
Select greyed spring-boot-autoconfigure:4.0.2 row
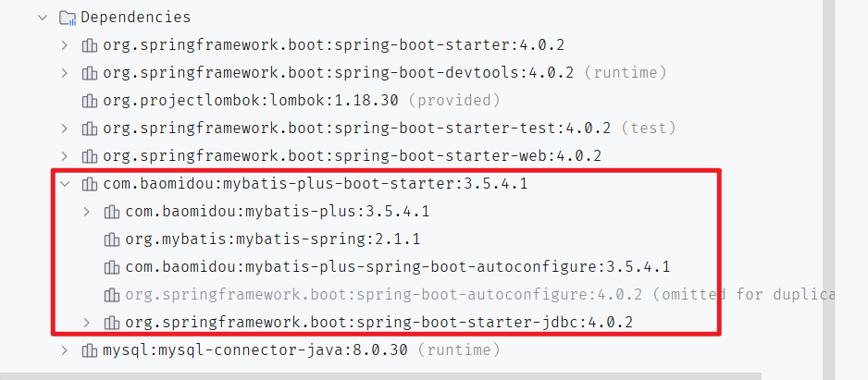point(479,294)
